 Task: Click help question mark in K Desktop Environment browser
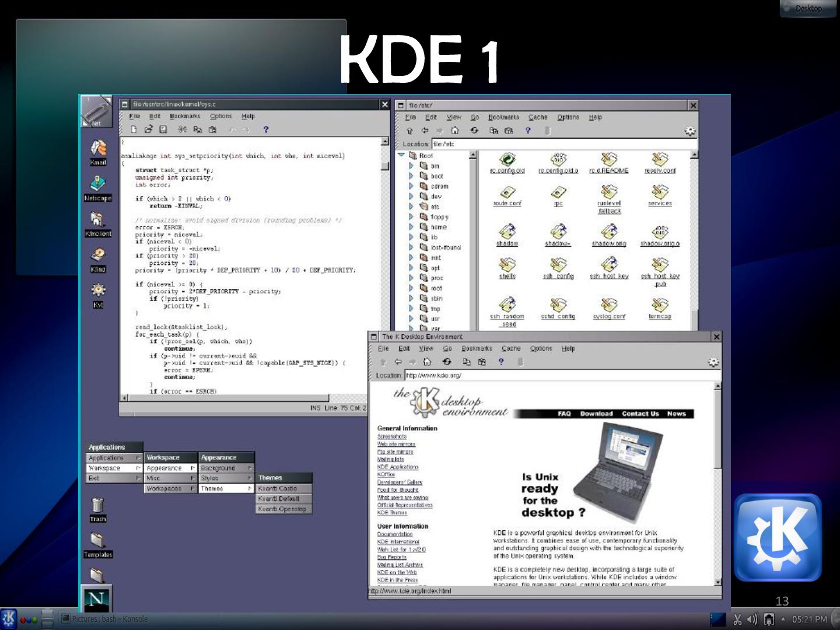[x=501, y=362]
